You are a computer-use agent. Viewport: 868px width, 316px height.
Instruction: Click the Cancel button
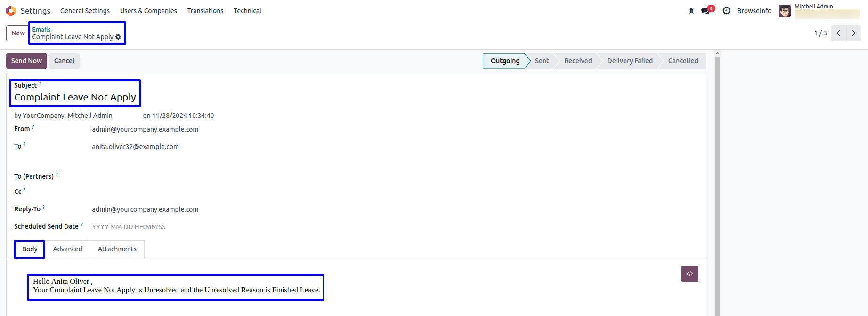click(x=64, y=61)
